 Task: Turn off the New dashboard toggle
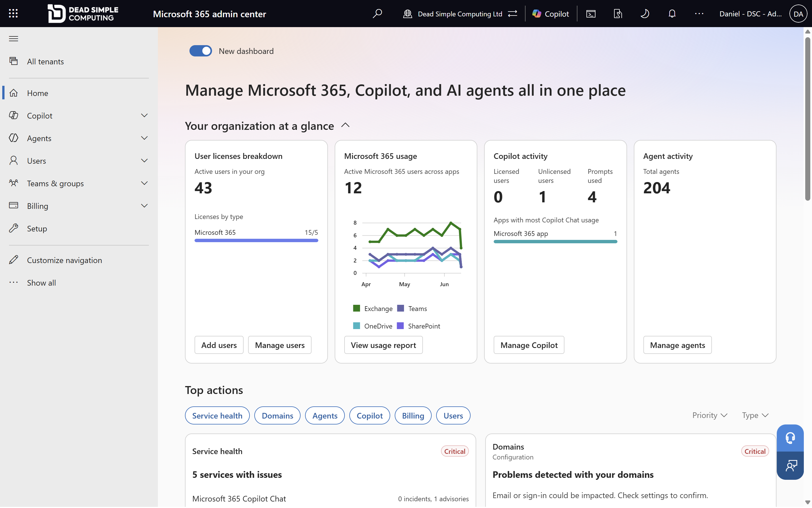tap(201, 51)
